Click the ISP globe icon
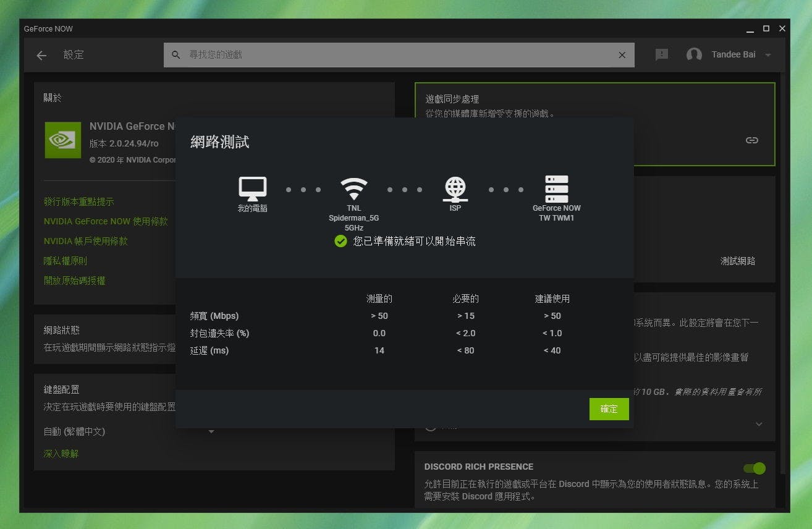This screenshot has height=529, width=812. 455,188
